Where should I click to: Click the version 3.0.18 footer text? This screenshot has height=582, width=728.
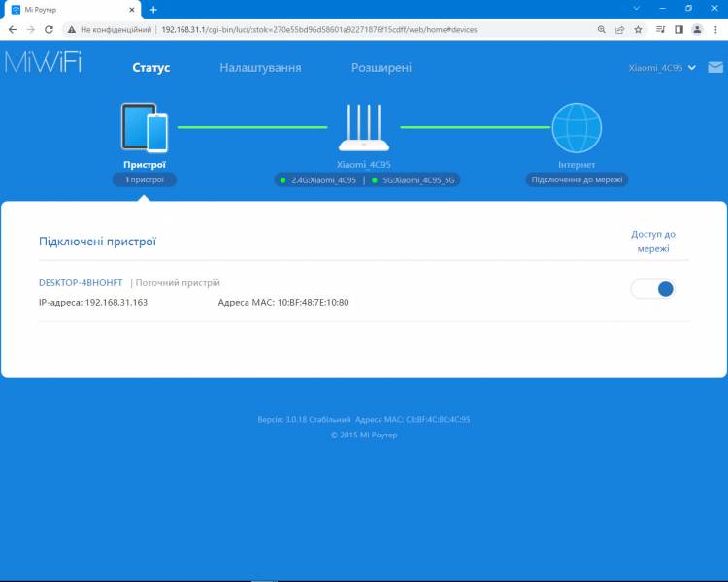pyautogui.click(x=304, y=420)
